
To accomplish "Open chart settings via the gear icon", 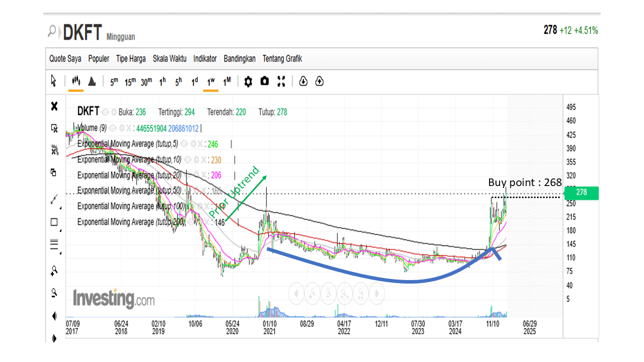I will pos(248,81).
